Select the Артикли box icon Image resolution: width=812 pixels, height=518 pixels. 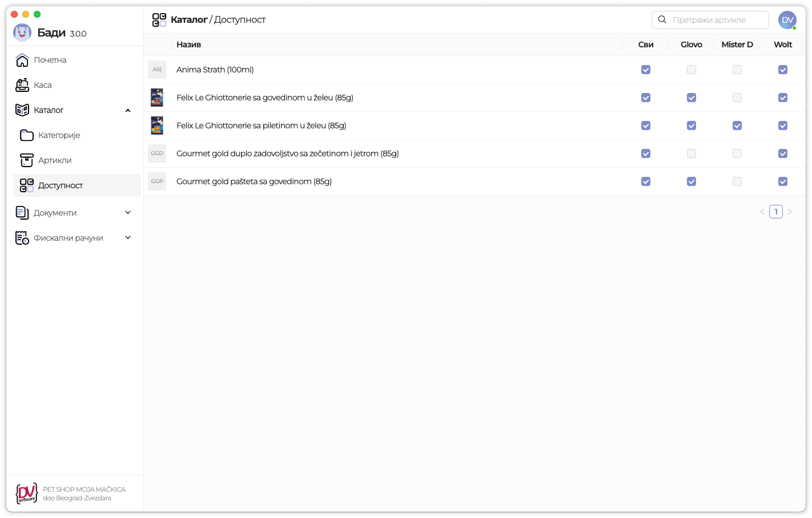click(x=27, y=160)
